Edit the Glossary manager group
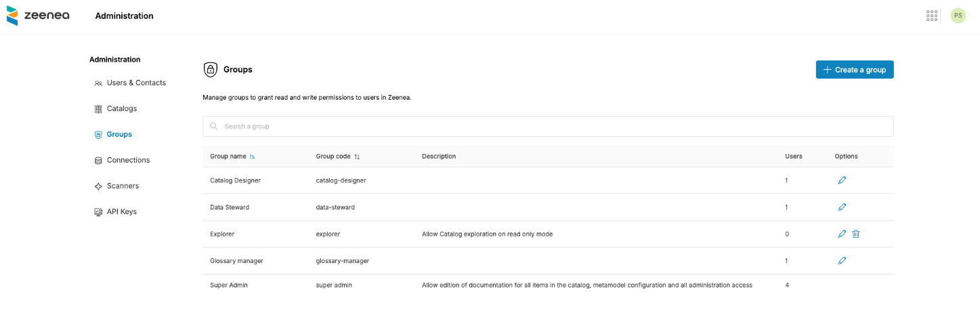 point(842,260)
